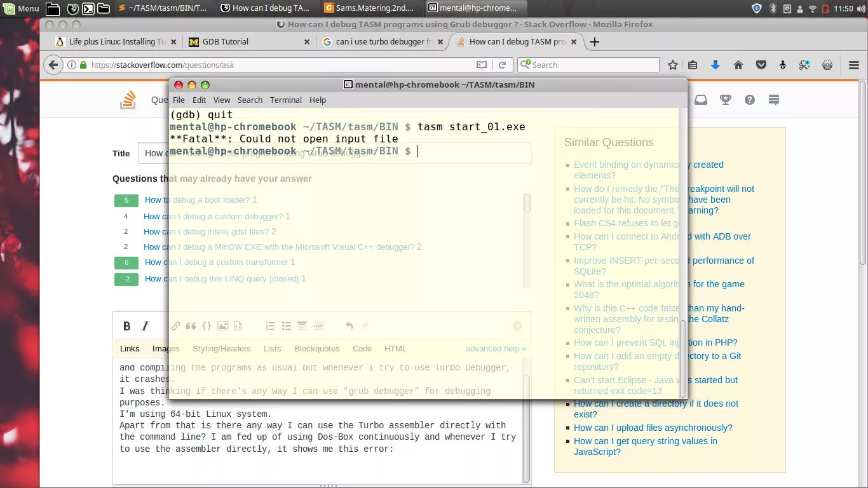Viewport: 868px width, 488px height.
Task: Open 'How can I create a directory' link
Action: pos(656,409)
